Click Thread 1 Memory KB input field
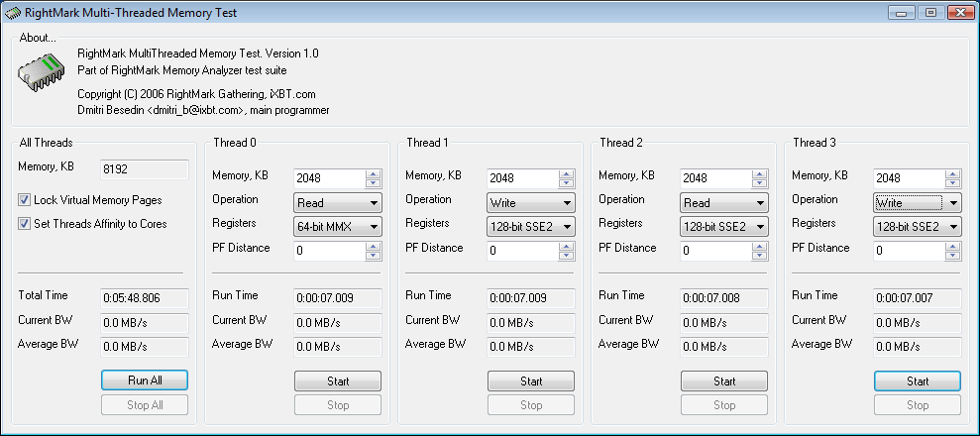The image size is (980, 436). pyautogui.click(x=522, y=178)
